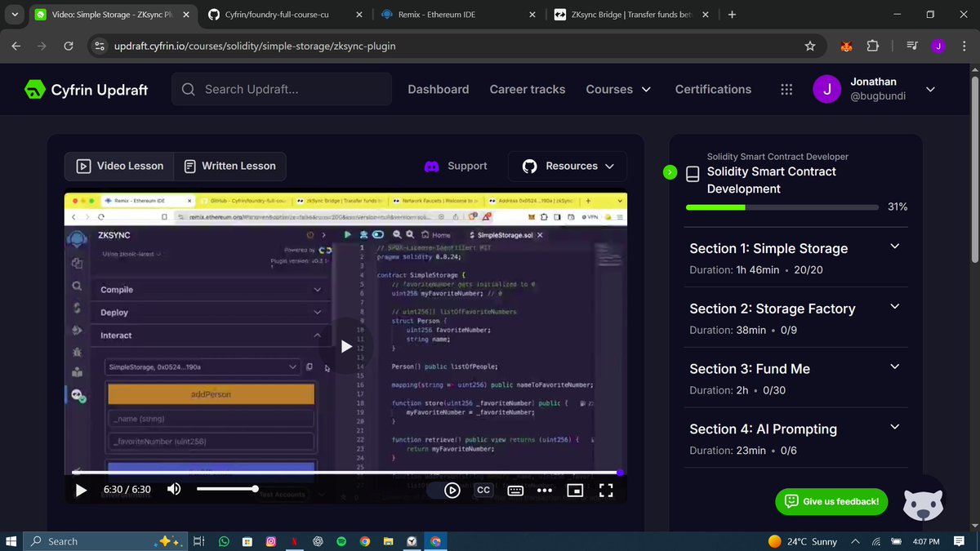The width and height of the screenshot is (980, 551).
Task: Open ChatGPT from the taskbar
Action: click(318, 541)
